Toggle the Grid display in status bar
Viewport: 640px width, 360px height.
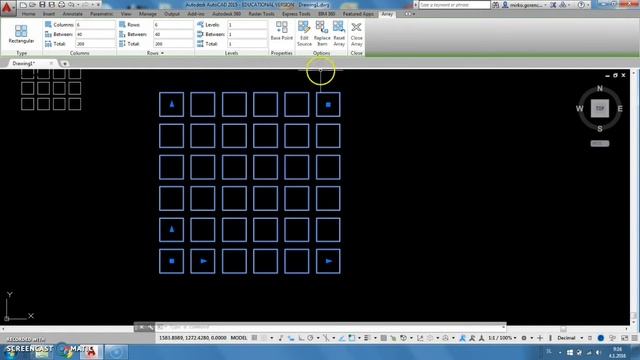pyautogui.click(x=254, y=338)
